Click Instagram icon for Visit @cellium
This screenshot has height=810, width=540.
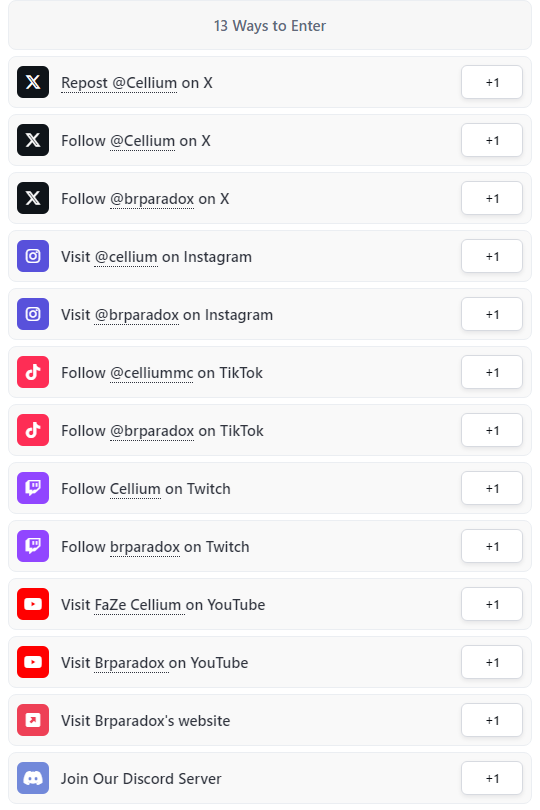[x=33, y=256]
